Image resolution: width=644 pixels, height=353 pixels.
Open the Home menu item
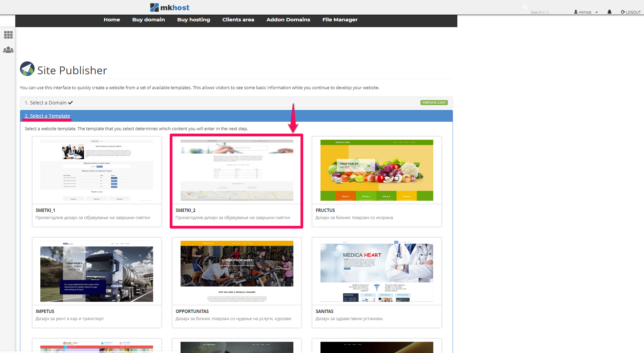[x=112, y=20]
